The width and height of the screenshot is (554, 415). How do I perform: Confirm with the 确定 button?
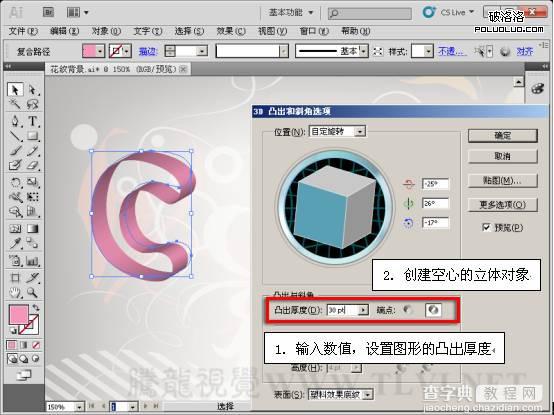502,136
